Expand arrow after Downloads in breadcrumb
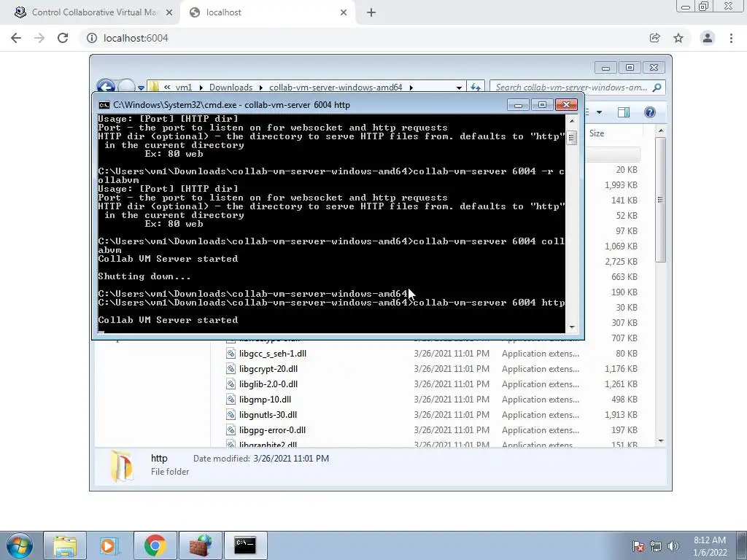Screen dimensions: 747x560 point(261,87)
